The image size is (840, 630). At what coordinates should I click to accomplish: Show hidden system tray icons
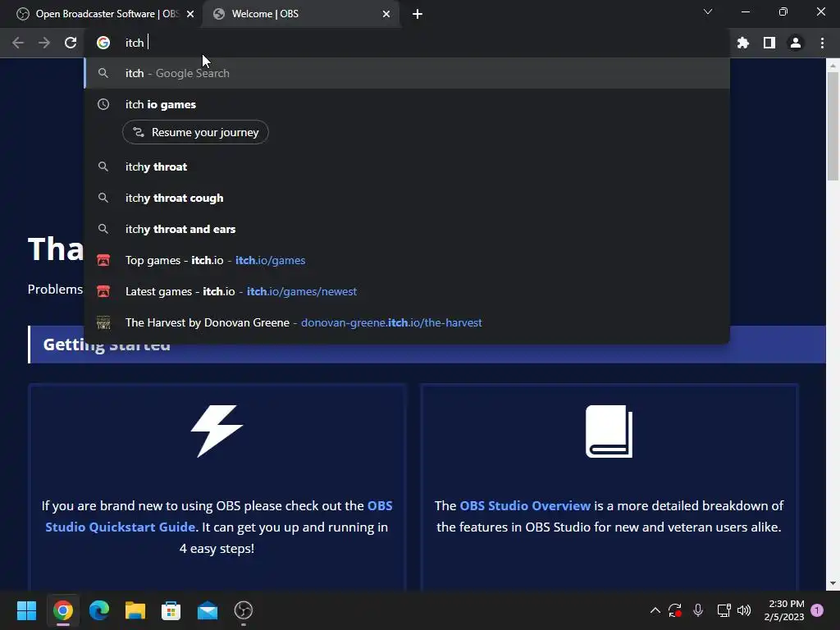tap(655, 610)
